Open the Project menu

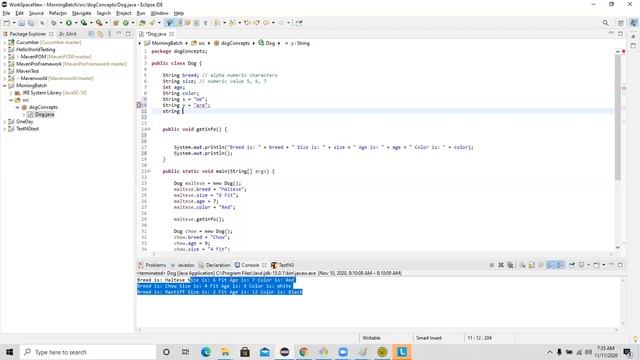click(124, 13)
